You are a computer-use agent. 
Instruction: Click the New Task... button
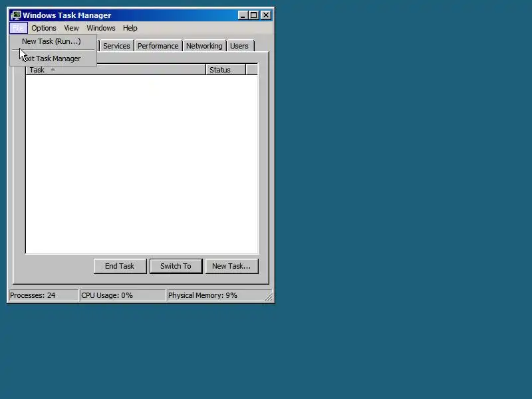[231, 266]
